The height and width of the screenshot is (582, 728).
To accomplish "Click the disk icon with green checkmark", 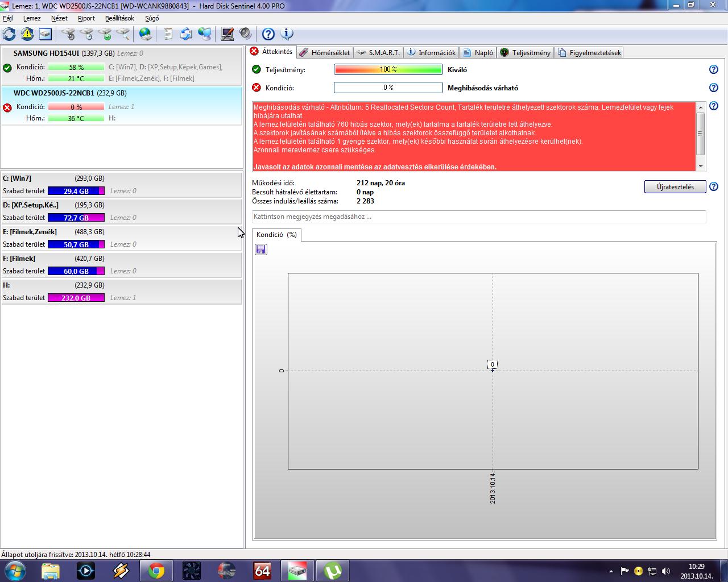I will coord(105,34).
